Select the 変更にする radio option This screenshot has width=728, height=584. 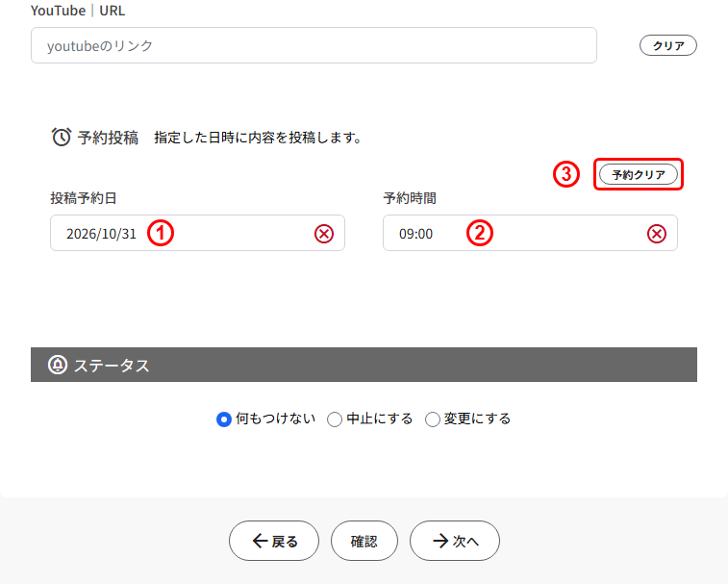(x=432, y=419)
